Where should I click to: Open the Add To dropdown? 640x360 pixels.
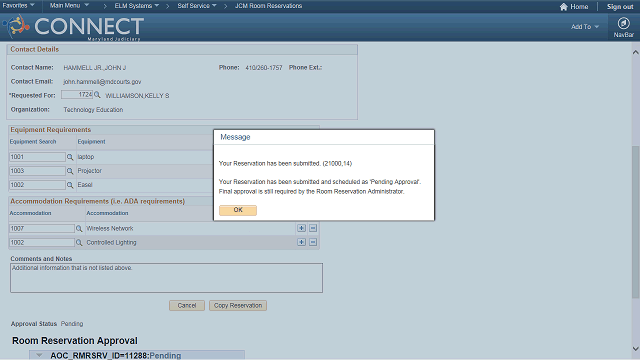[x=584, y=27]
